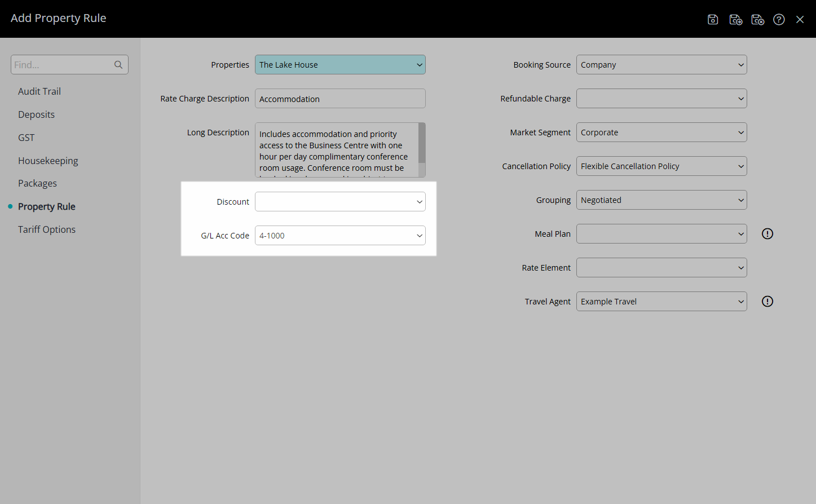
Task: Open the G/L Acc Code dropdown
Action: click(340, 236)
